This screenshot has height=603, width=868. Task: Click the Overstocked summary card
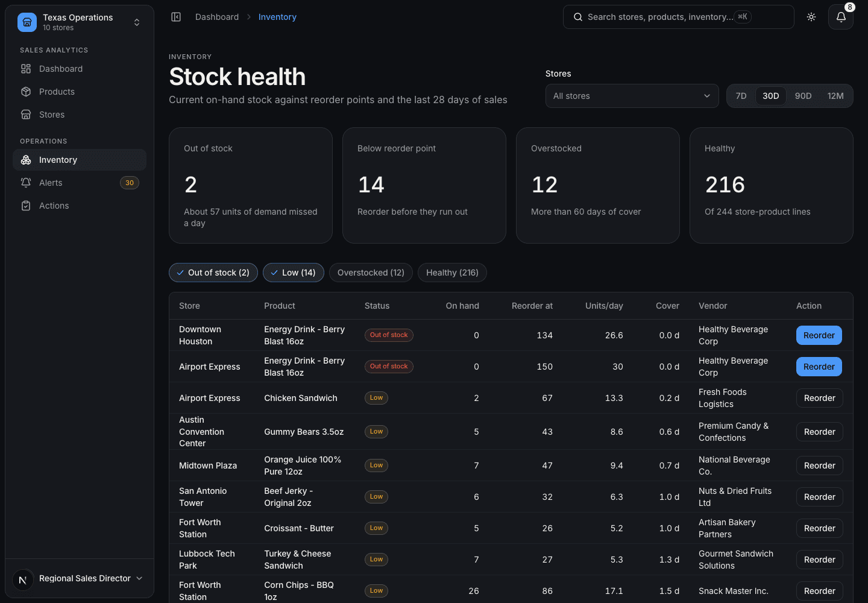point(598,185)
